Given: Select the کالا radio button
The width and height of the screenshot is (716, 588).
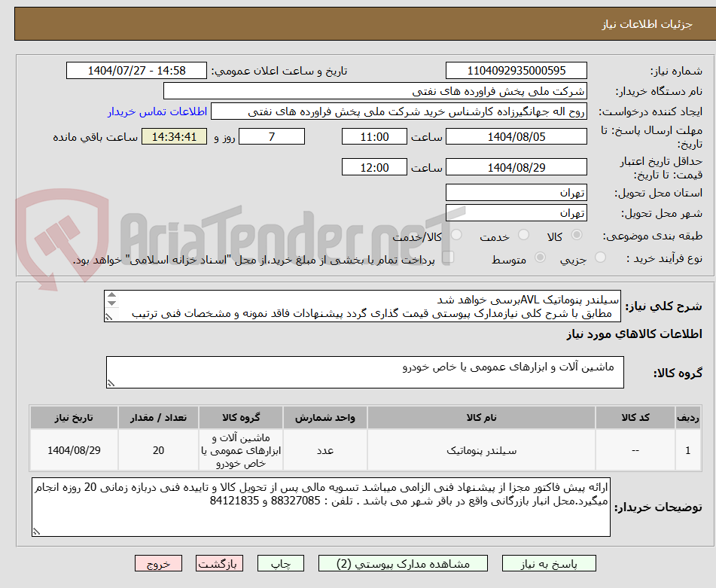Looking at the screenshot, I should [x=577, y=235].
